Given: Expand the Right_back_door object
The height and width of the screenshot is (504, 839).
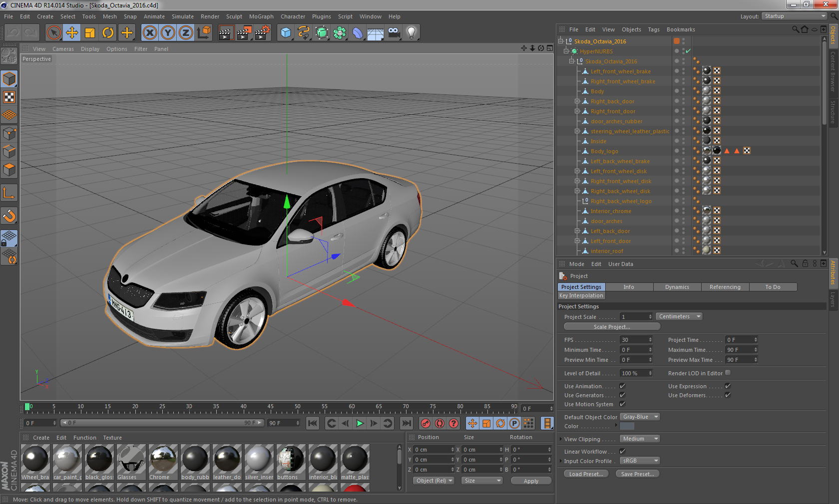Looking at the screenshot, I should [577, 101].
